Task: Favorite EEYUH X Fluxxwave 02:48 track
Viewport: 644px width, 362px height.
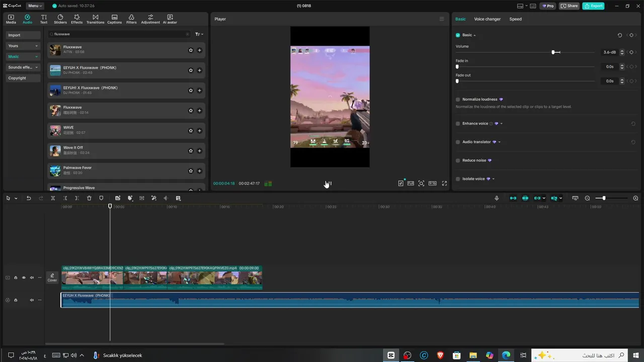Action: [191, 70]
